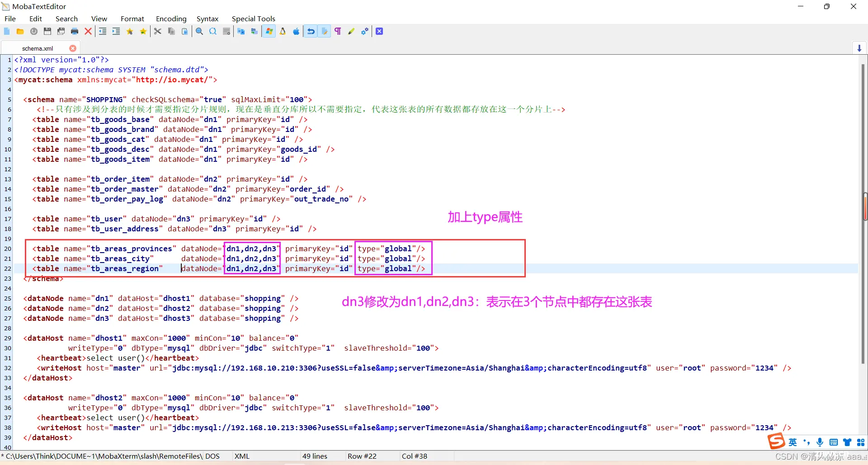Viewport: 868px width, 465px height.
Task: Reload the current file
Action: pyautogui.click(x=34, y=31)
